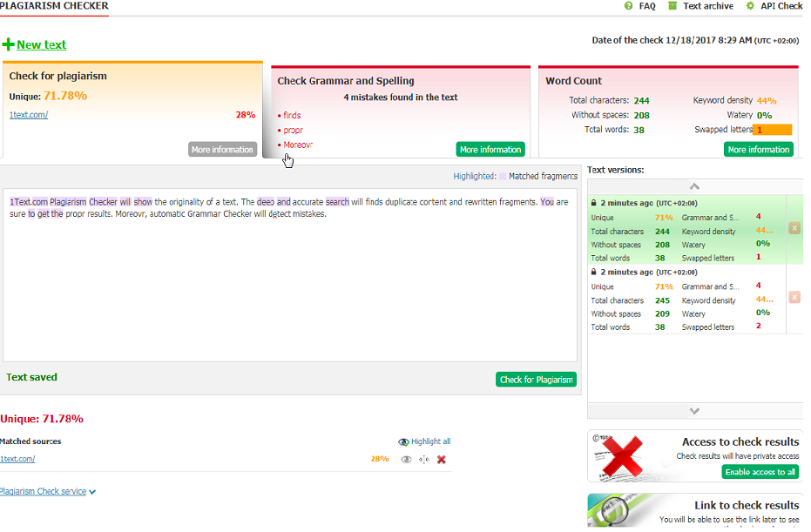Click the orange Swapped letters bar

772,130
